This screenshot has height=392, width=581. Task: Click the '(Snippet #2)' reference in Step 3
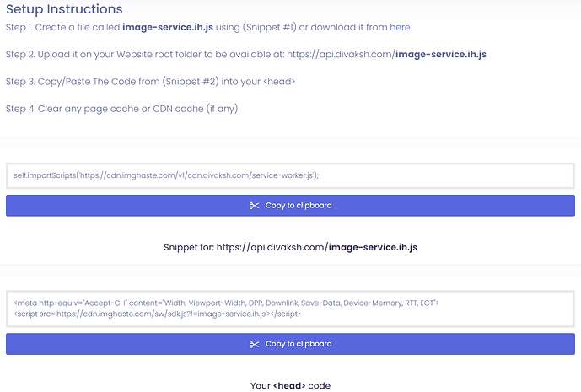(x=203, y=82)
